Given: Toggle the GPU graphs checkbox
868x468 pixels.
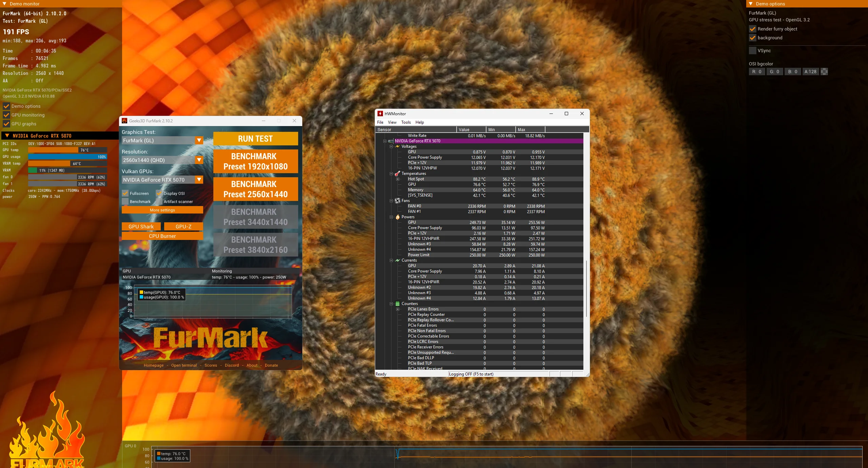Looking at the screenshot, I should coord(6,124).
